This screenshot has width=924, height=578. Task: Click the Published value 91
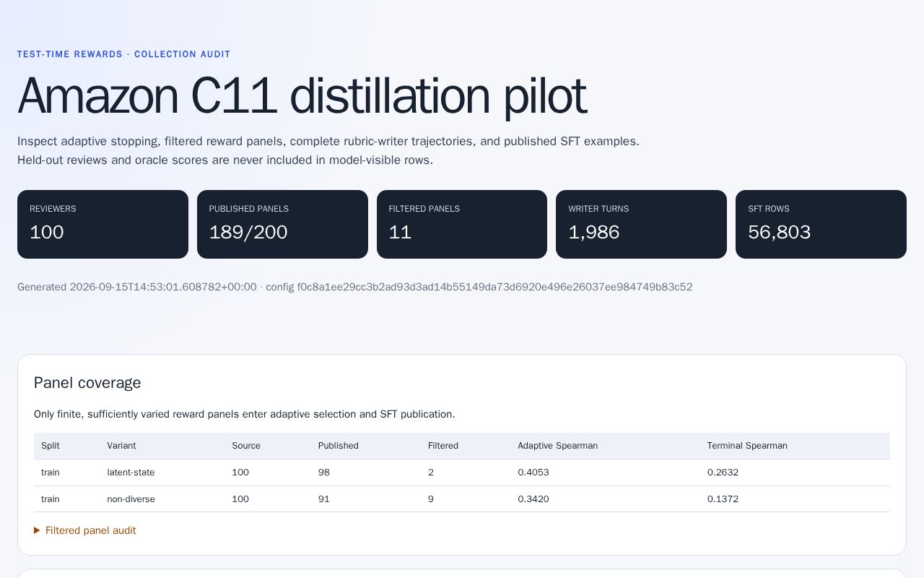click(x=324, y=499)
